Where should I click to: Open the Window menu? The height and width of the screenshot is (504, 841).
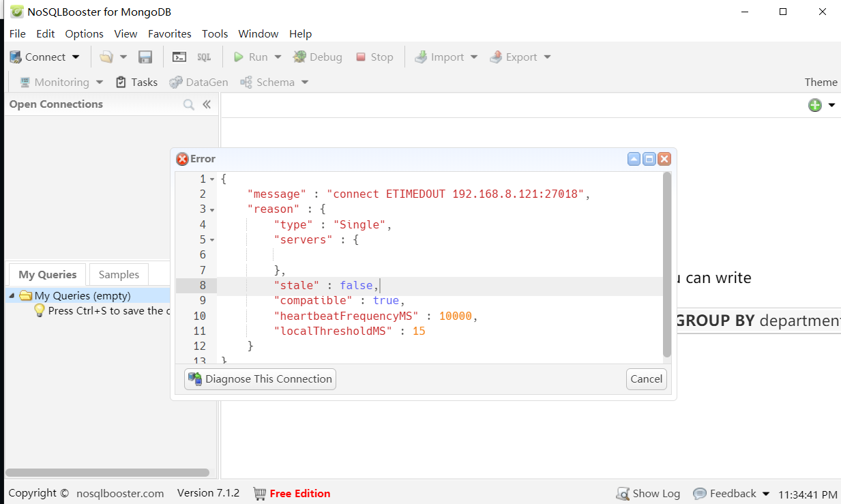[259, 33]
